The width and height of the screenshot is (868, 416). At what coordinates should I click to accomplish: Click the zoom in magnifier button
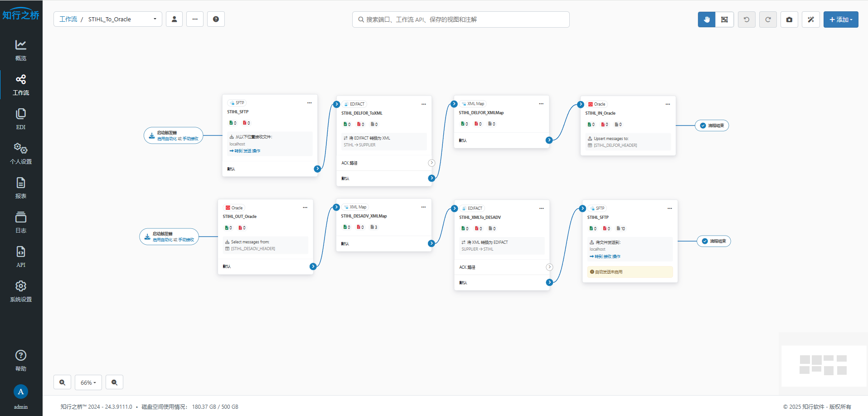tap(62, 382)
